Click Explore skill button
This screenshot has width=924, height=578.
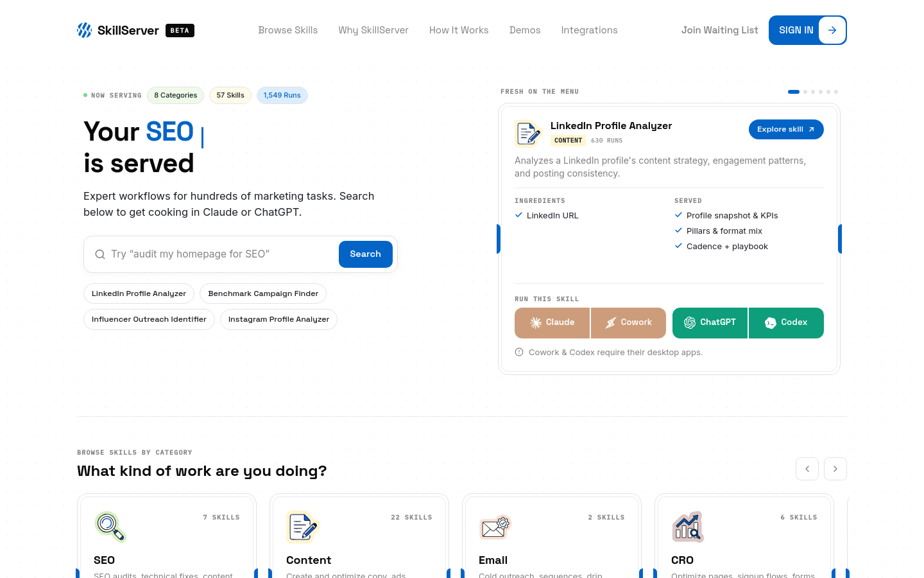[786, 130]
